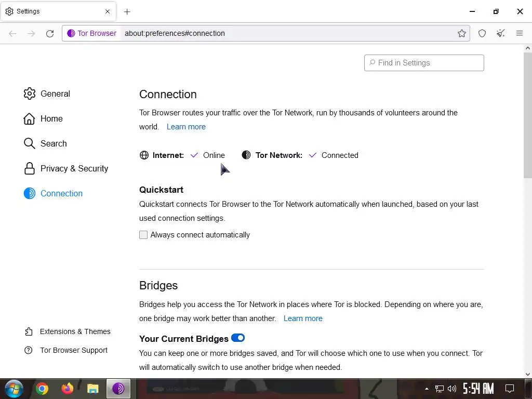Click the Connected status text
This screenshot has height=399, width=532.
340,155
